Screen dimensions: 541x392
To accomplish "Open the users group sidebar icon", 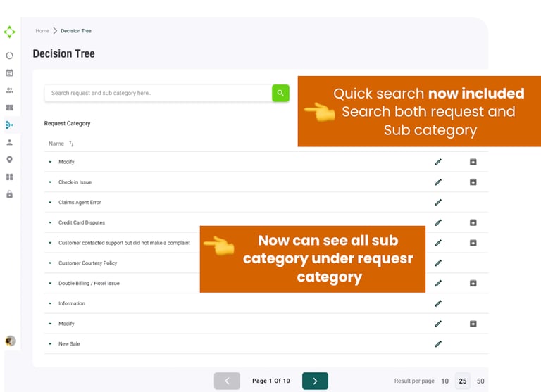I will [x=9, y=90].
